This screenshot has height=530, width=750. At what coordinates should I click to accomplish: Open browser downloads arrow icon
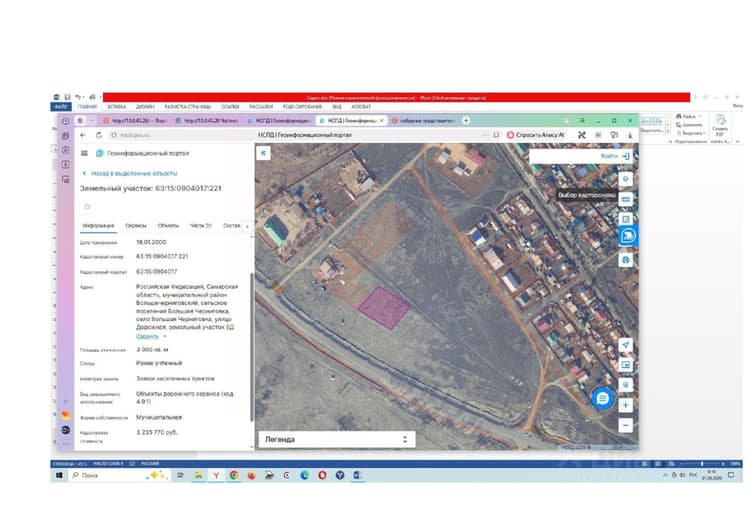[630, 135]
